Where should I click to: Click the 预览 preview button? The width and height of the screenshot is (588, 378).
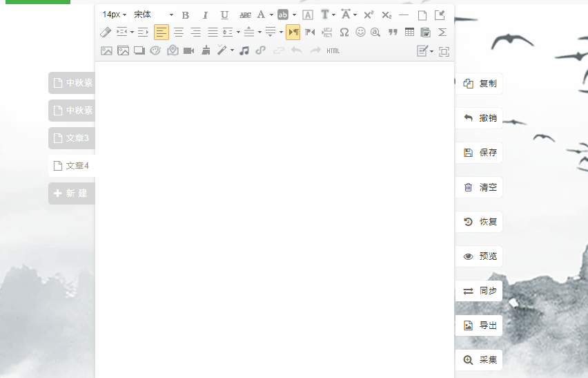479,256
